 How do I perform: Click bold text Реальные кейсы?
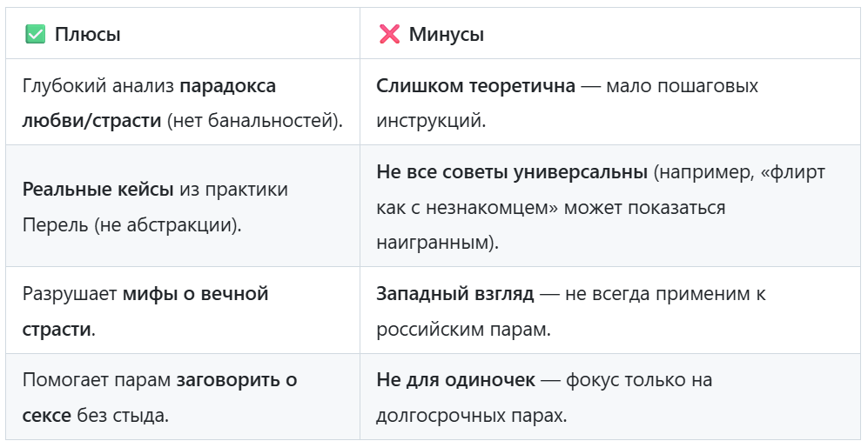[98, 190]
